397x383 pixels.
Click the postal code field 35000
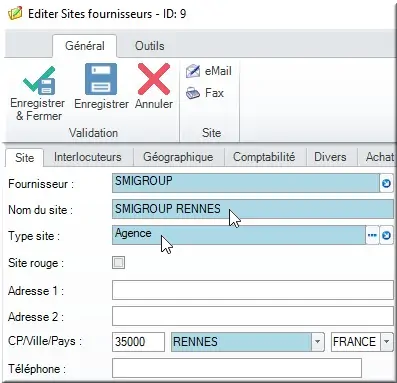tap(138, 342)
